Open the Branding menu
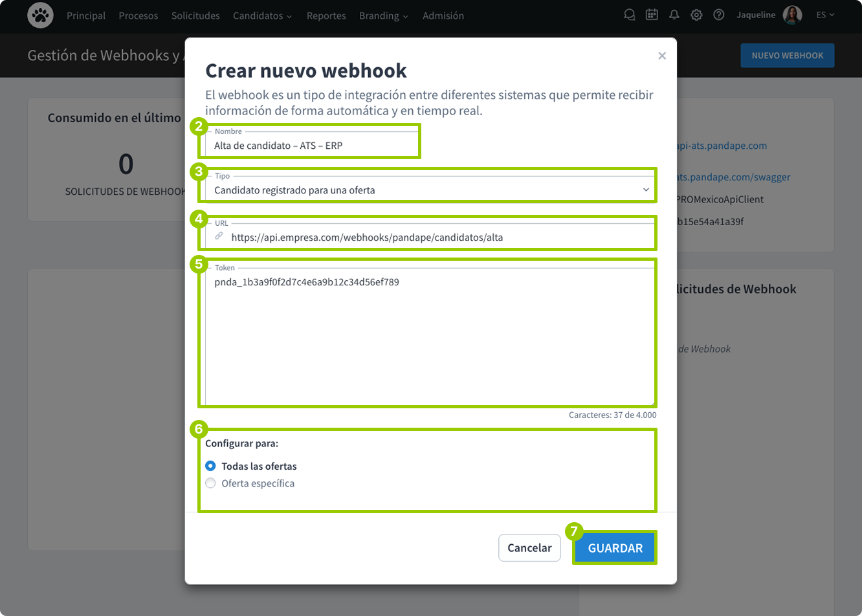This screenshot has height=616, width=862. (382, 16)
